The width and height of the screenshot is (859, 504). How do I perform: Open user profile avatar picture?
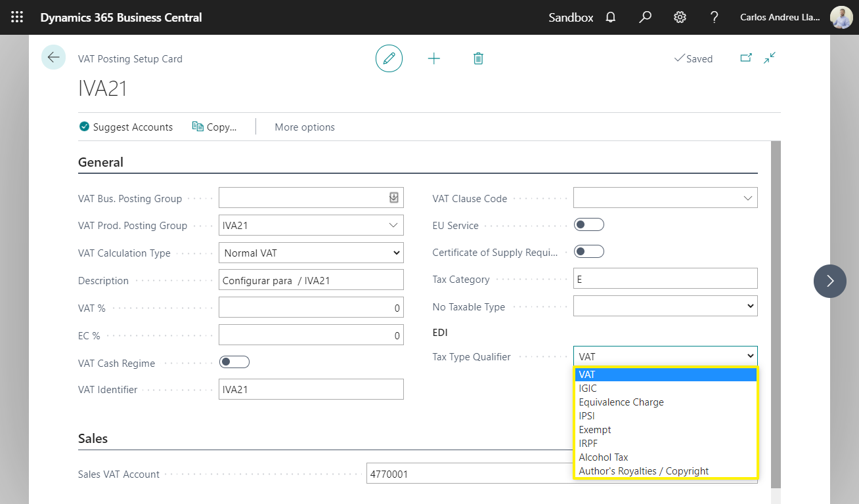click(841, 17)
